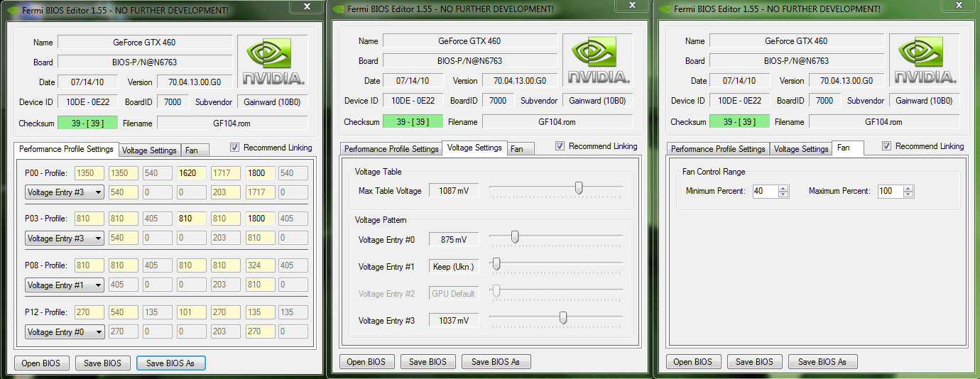Image resolution: width=980 pixels, height=379 pixels.
Task: Click the green Checksum field in middle window
Action: [413, 122]
